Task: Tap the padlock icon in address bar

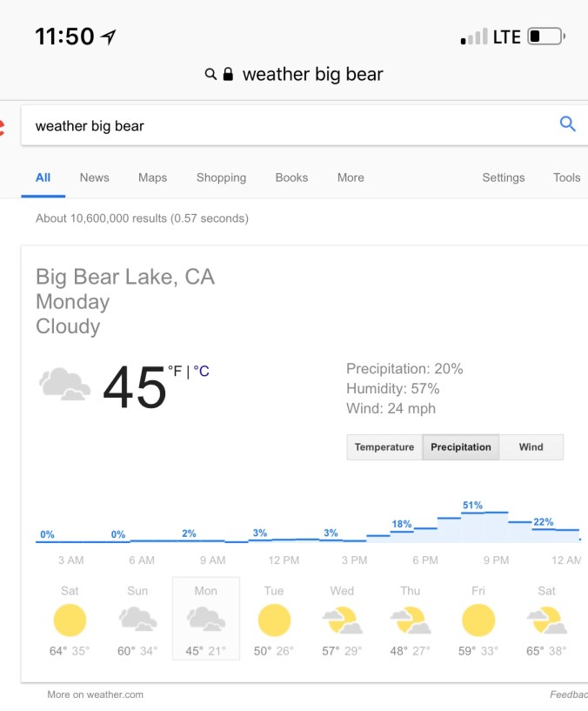Action: (229, 75)
